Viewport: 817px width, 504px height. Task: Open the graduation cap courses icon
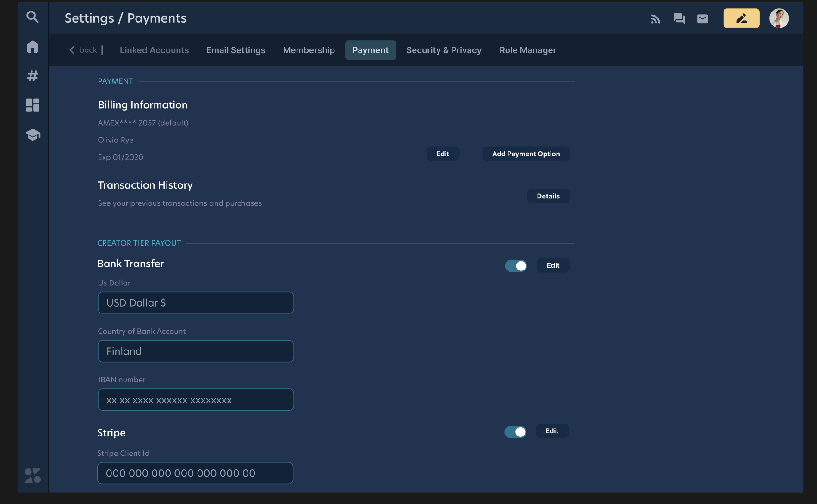[33, 135]
